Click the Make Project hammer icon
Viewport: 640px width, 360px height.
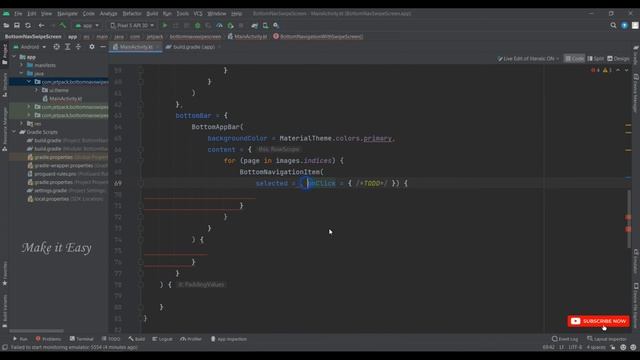[62, 25]
